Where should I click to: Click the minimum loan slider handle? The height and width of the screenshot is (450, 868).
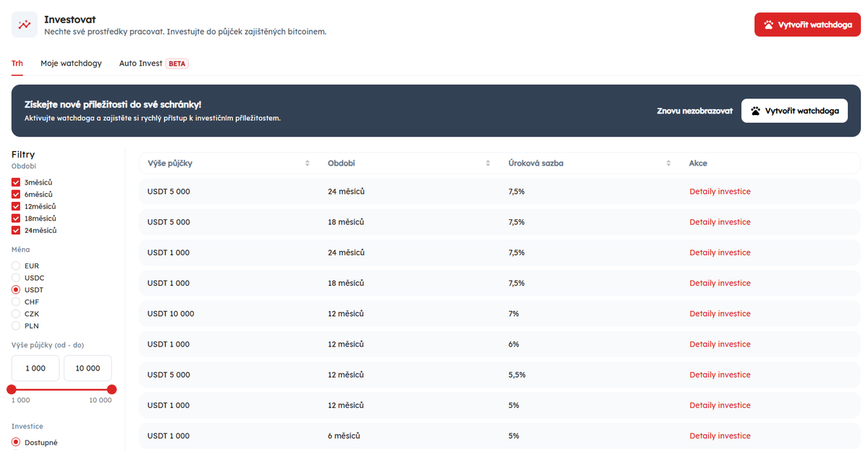point(12,389)
